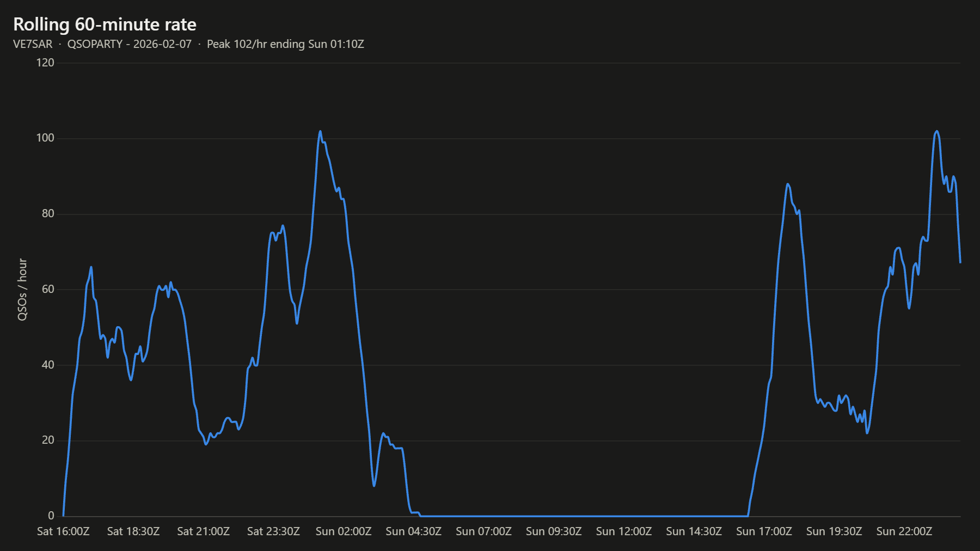Click the 120 y-axis tick label

(x=45, y=63)
